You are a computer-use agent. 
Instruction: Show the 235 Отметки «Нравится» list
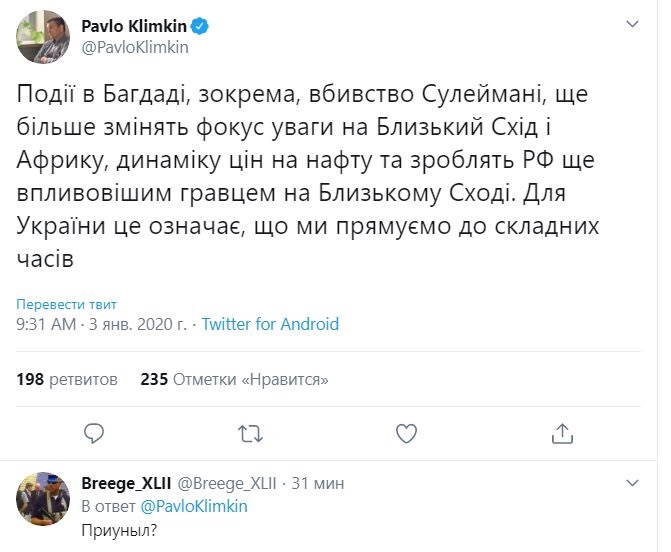pyautogui.click(x=235, y=380)
